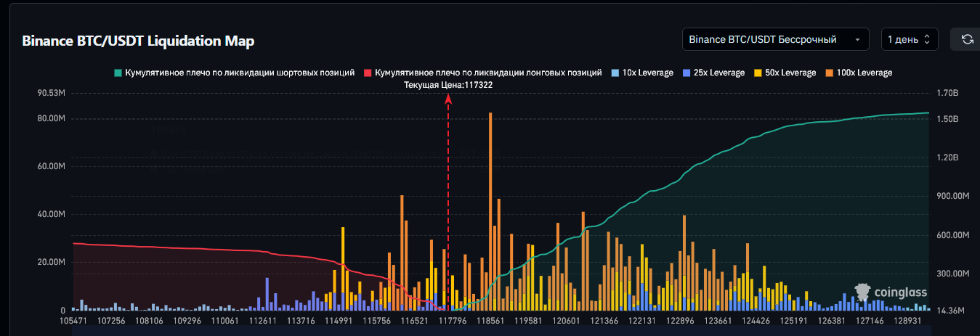Click the 125191 price axis label
The width and height of the screenshot is (980, 336).
(794, 320)
